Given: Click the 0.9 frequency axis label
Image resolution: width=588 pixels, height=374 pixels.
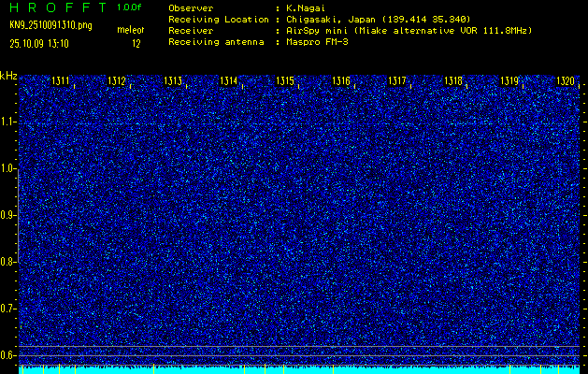Looking at the screenshot, I should [x=8, y=215].
